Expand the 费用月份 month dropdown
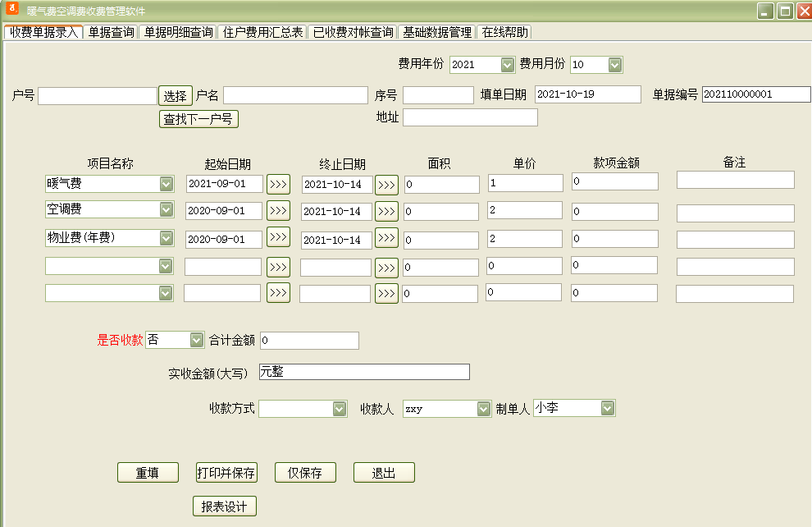The height and width of the screenshot is (527, 812). (614, 65)
